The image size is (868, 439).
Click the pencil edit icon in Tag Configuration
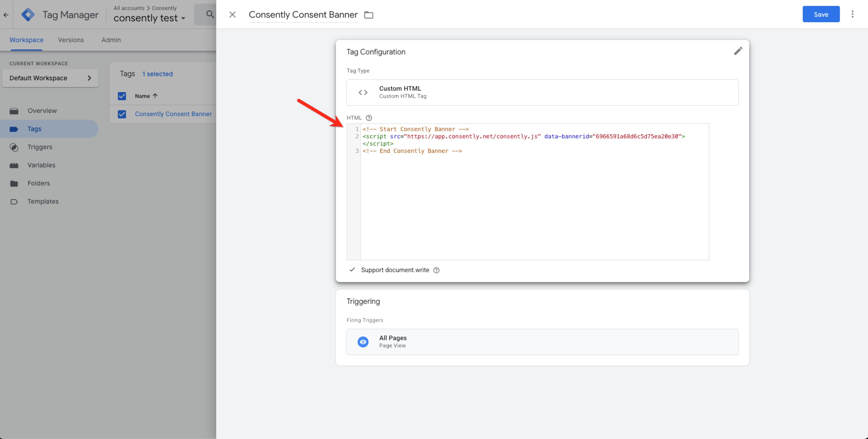[x=738, y=51]
